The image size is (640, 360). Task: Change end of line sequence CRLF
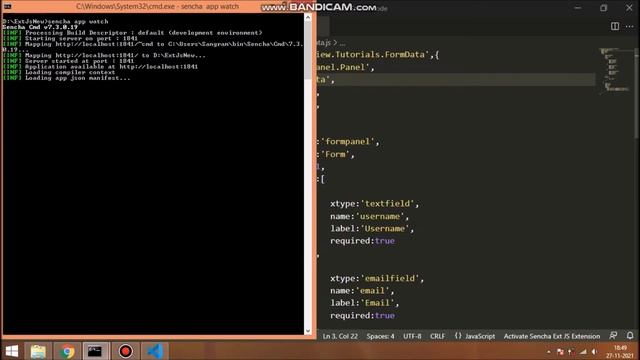pos(437,336)
